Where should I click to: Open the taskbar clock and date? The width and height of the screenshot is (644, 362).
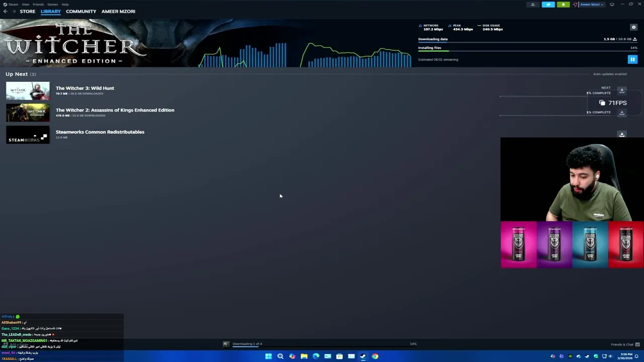[x=624, y=356]
